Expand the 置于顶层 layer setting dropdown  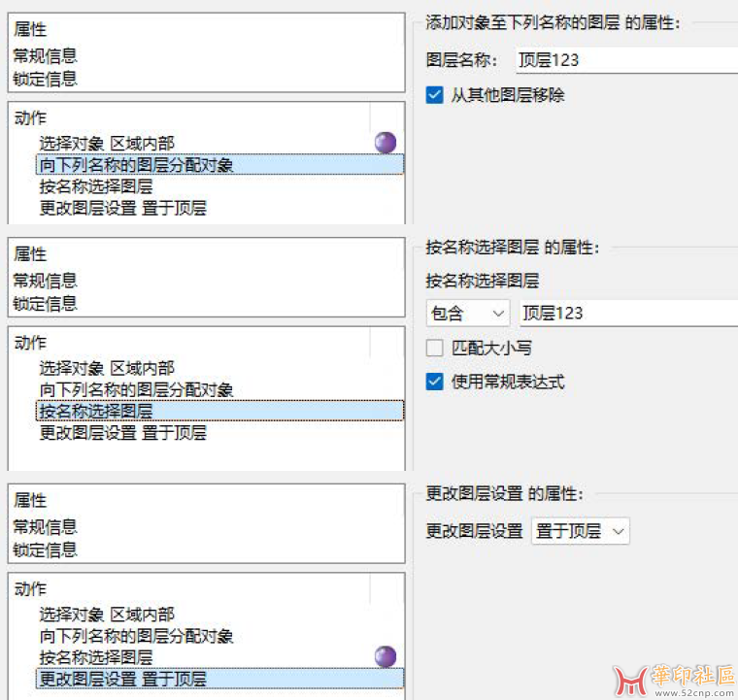click(580, 531)
